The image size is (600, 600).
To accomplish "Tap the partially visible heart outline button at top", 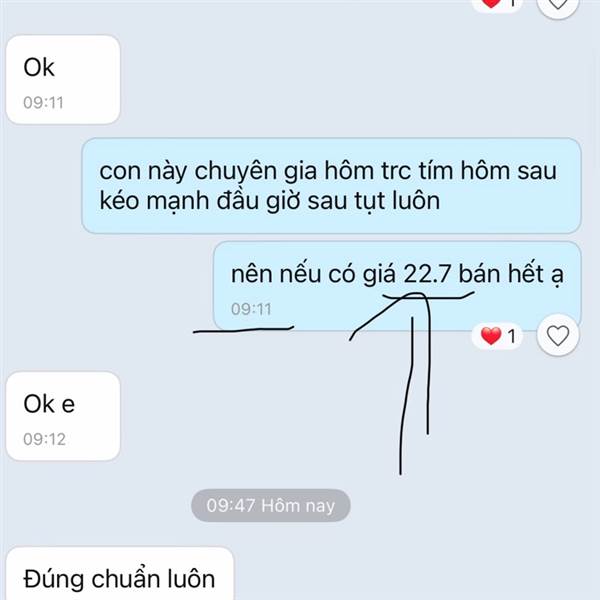I will coord(558,5).
